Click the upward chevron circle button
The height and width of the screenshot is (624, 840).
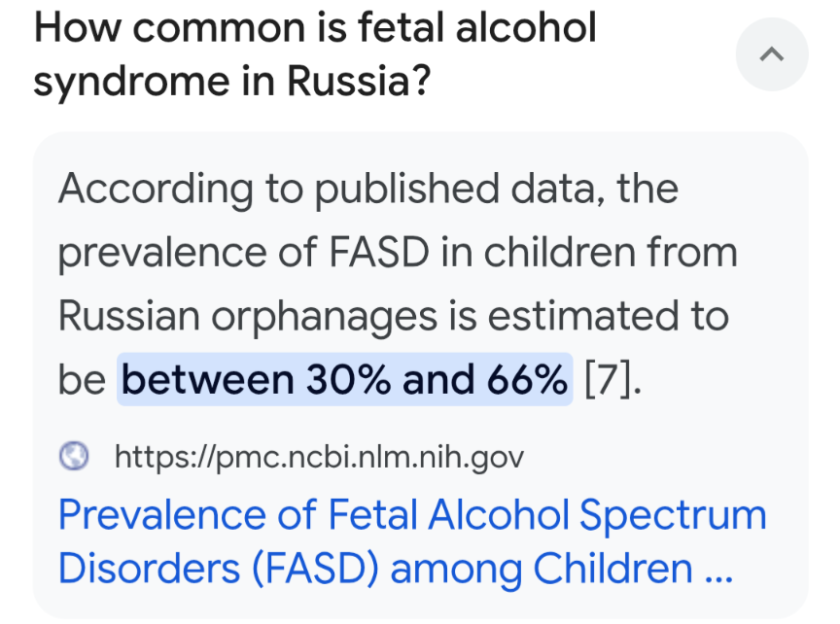771,55
